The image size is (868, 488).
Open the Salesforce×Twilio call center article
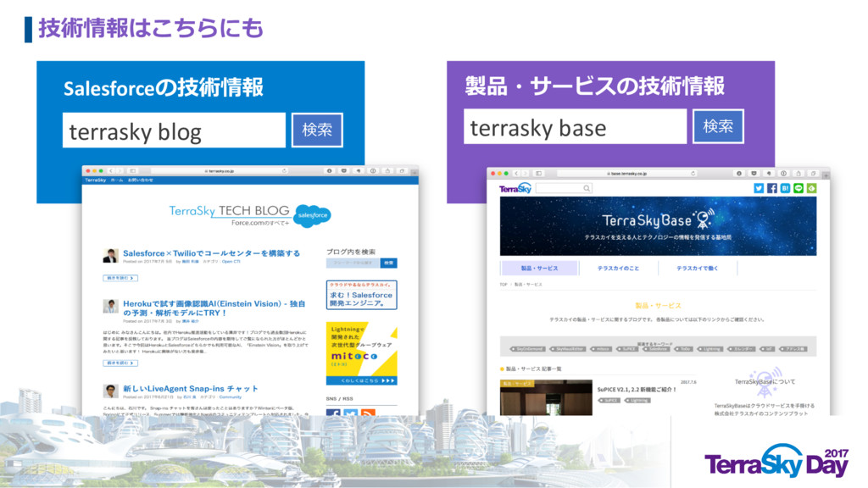[211, 252]
